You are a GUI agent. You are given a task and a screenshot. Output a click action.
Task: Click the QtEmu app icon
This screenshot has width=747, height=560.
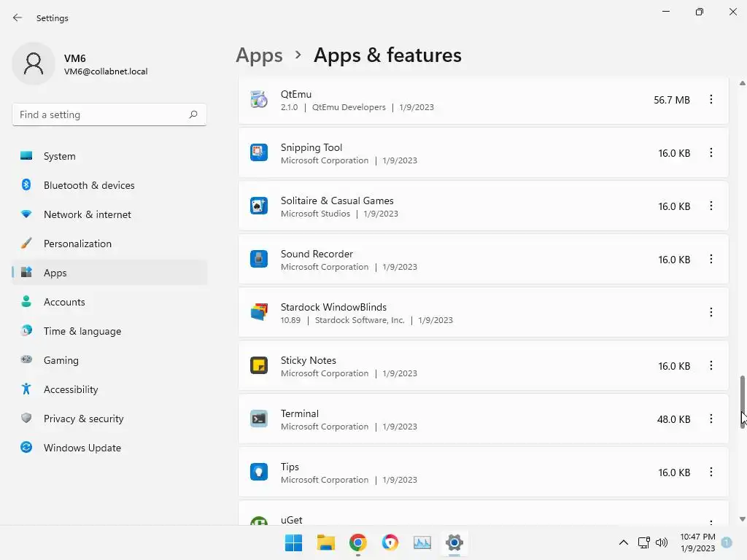tap(259, 99)
